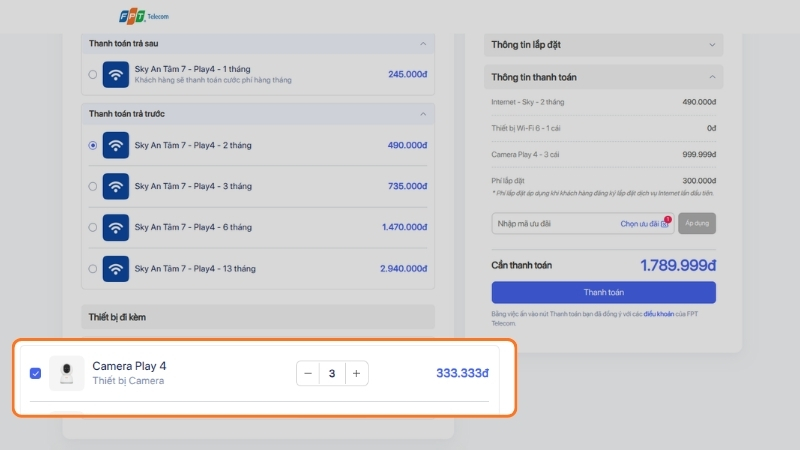
Task: Select Sky An Tâm 7 Play4 3 tháng radio
Action: point(92,186)
